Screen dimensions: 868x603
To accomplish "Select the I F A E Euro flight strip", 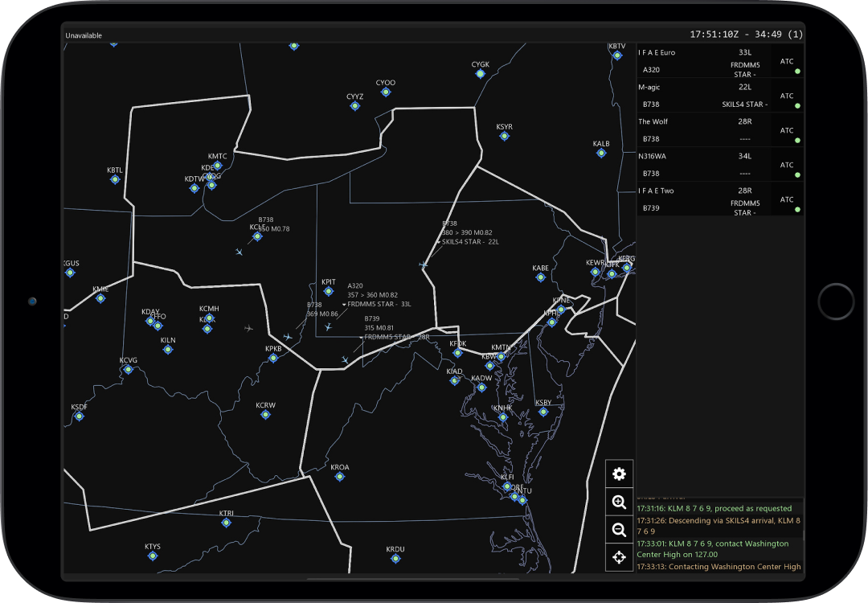I will coord(703,61).
